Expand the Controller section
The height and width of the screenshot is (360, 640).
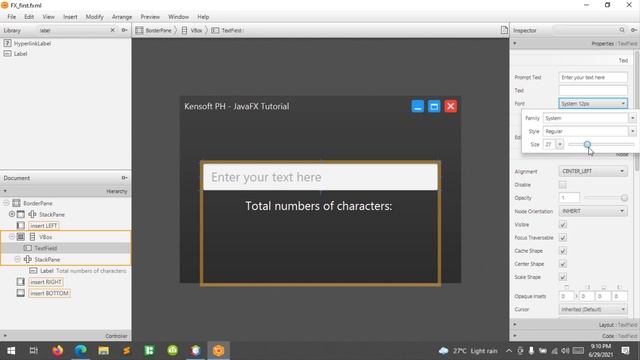tap(5, 336)
